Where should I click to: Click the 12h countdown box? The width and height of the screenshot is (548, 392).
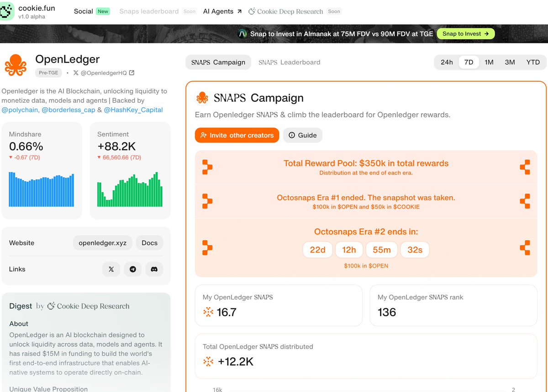[349, 250]
